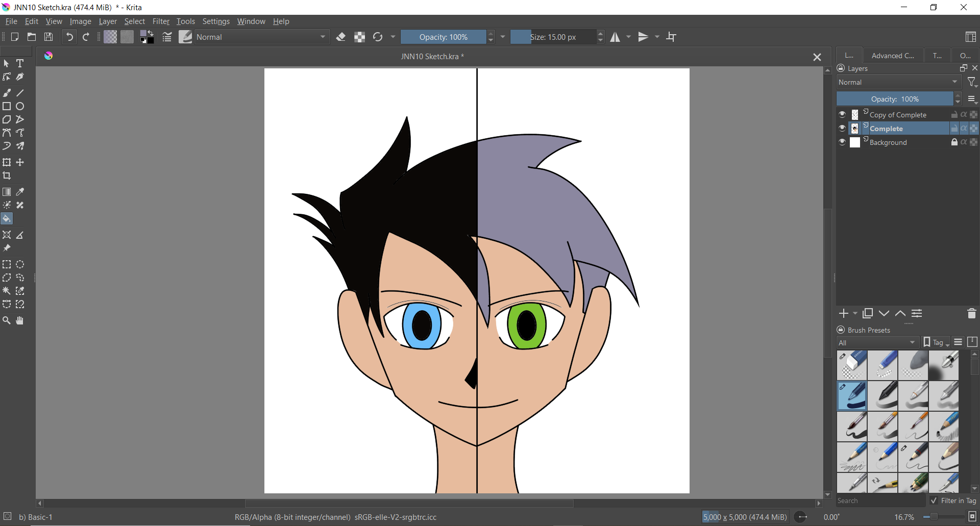Image resolution: width=980 pixels, height=526 pixels.
Task: Select the Move tool
Action: tap(20, 162)
